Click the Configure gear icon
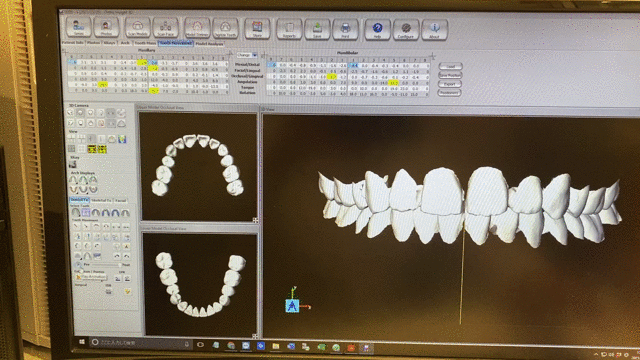640x360 pixels. pos(406,29)
